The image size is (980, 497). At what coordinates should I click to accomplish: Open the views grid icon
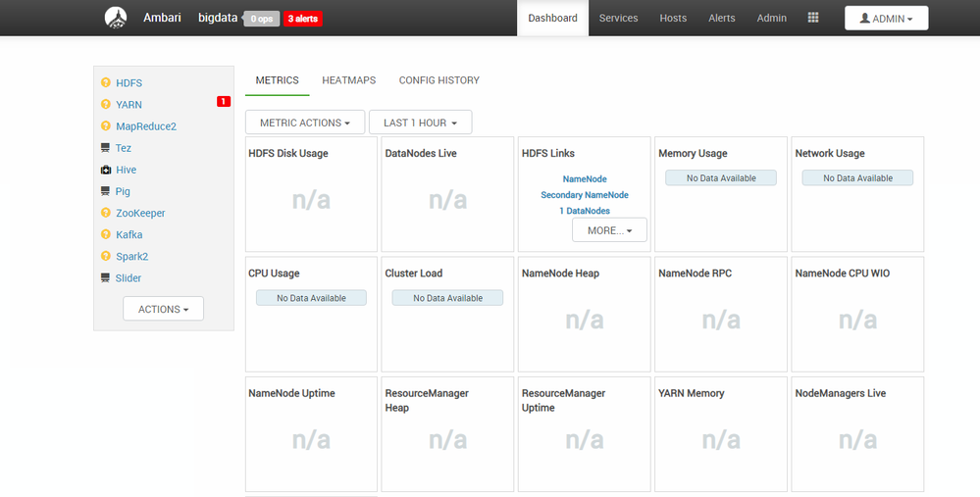coord(813,18)
